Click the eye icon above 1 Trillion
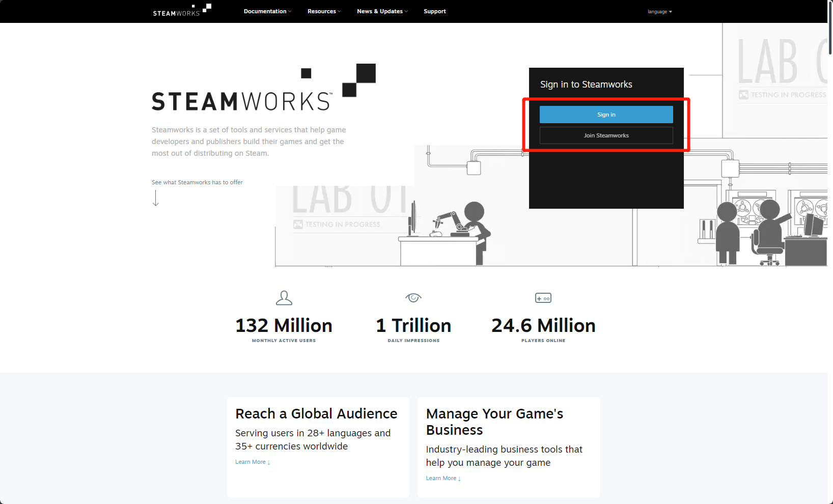The height and width of the screenshot is (504, 833). (413, 298)
